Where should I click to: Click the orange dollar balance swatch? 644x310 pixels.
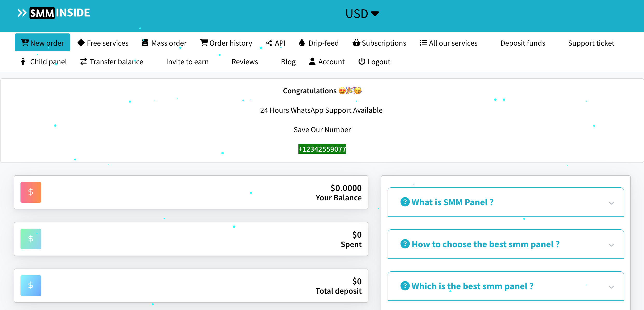click(x=31, y=192)
